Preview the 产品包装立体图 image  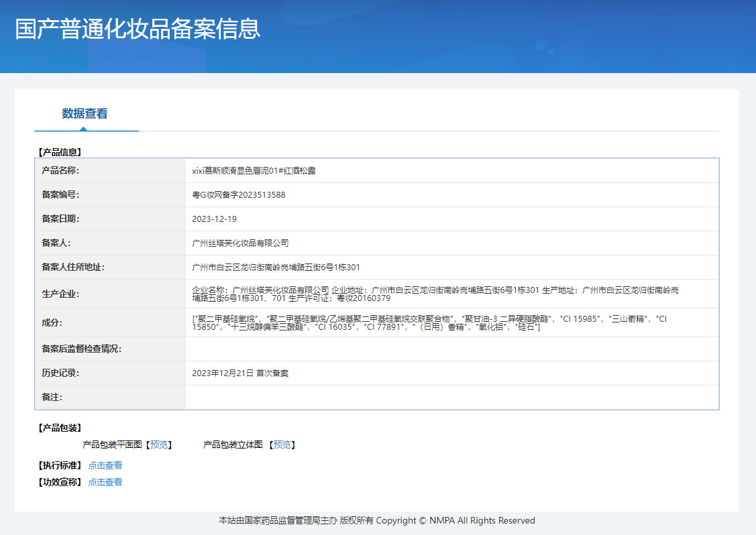tap(282, 444)
